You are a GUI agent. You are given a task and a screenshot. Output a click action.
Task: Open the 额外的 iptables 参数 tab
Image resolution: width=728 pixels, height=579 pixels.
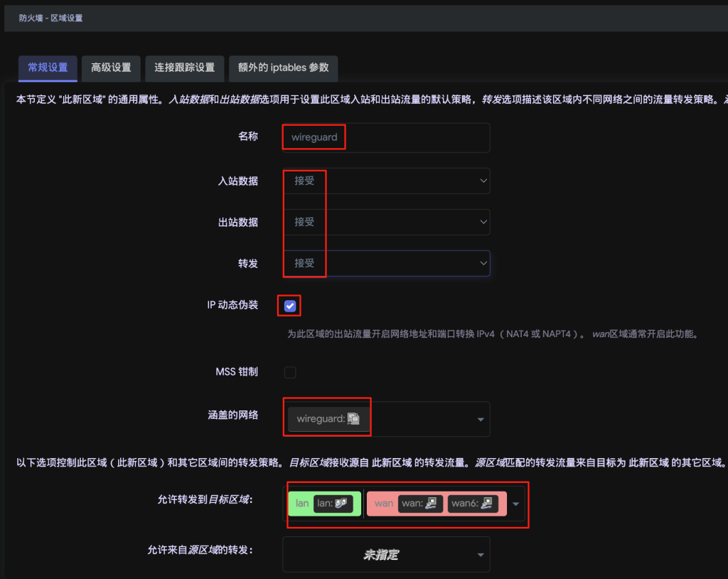pos(283,68)
